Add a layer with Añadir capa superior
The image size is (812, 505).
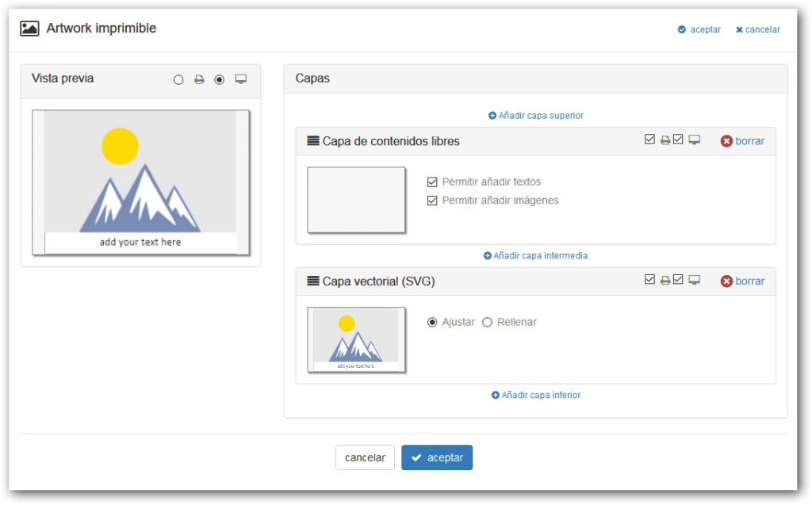tap(536, 116)
